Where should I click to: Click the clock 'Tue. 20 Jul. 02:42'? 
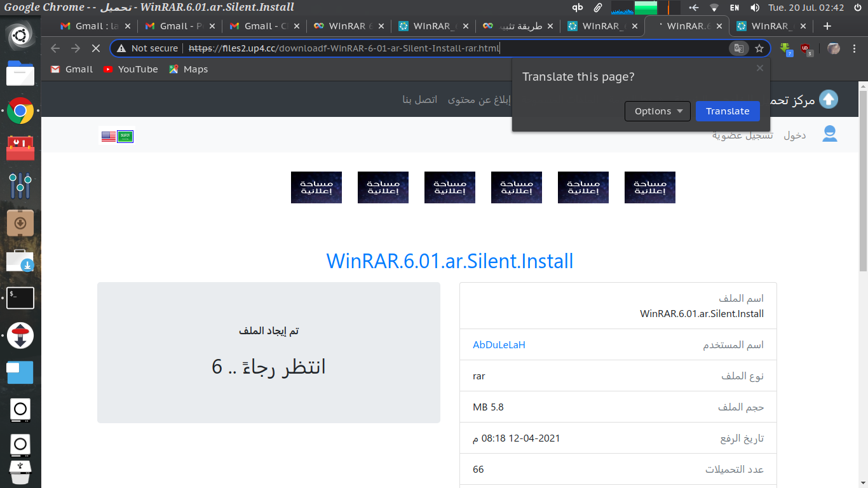pyautogui.click(x=806, y=8)
